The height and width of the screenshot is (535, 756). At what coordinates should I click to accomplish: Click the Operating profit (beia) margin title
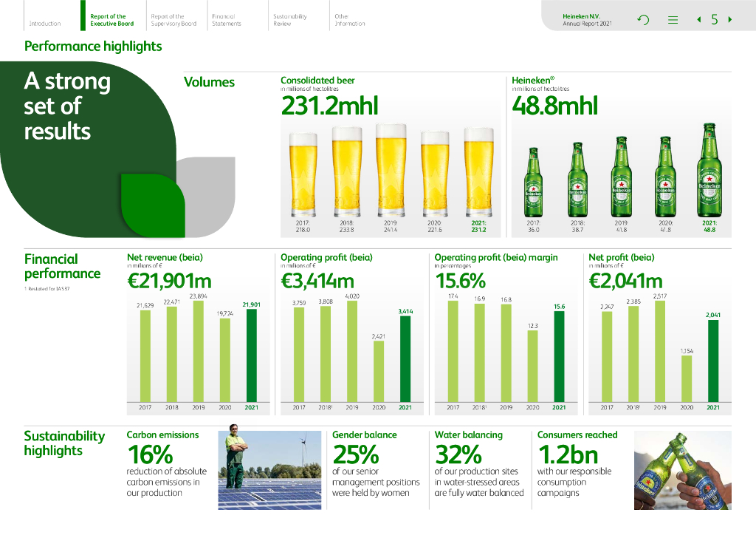(496, 258)
